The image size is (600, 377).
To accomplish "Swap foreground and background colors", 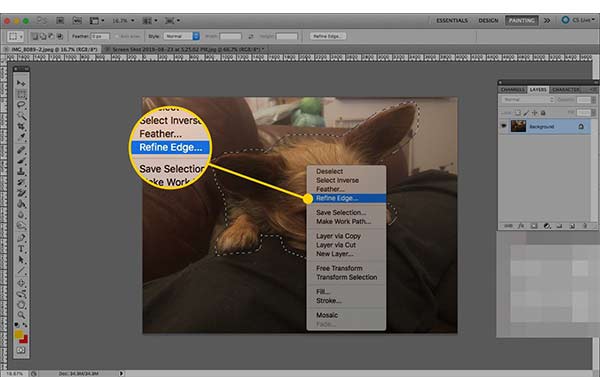I will point(25,325).
